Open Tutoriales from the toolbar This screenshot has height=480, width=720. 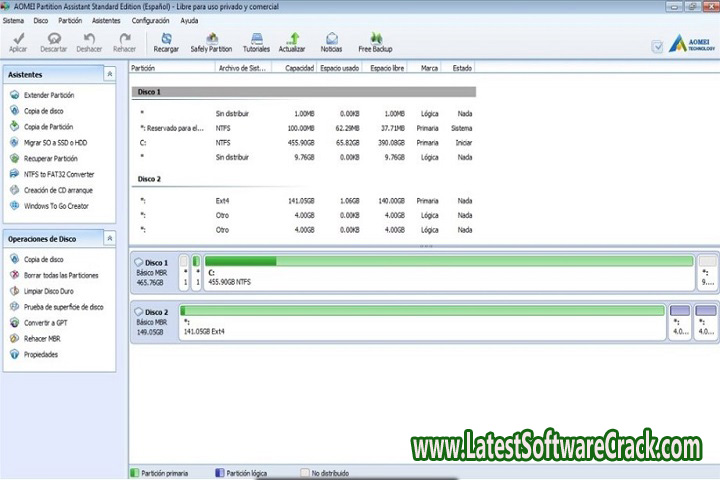256,38
